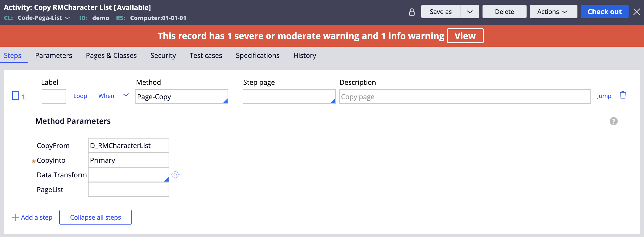Screen dimensions: 644x237
Task: Click the Jump link in step 1
Action: coord(604,96)
